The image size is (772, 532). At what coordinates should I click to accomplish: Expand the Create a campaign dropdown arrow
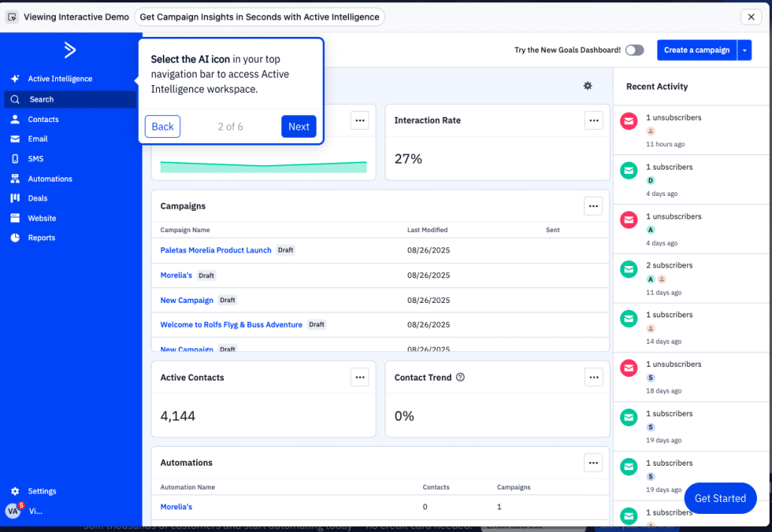[744, 50]
